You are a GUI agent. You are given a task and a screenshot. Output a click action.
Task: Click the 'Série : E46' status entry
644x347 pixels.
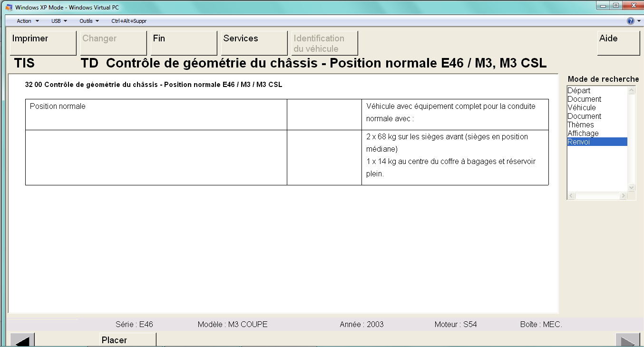coord(134,324)
